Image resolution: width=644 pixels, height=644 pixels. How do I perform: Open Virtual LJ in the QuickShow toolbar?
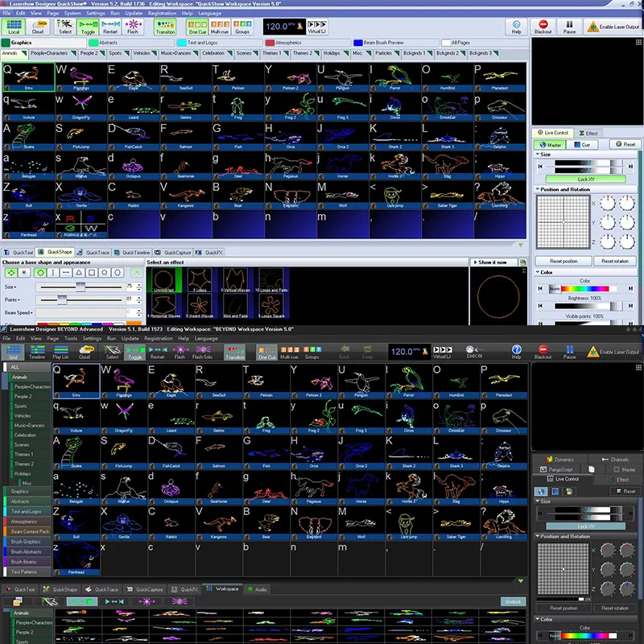316,27
